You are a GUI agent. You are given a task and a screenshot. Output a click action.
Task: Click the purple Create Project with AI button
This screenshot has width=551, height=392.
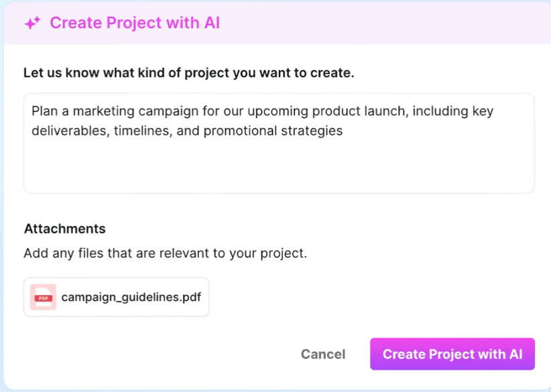[452, 354]
